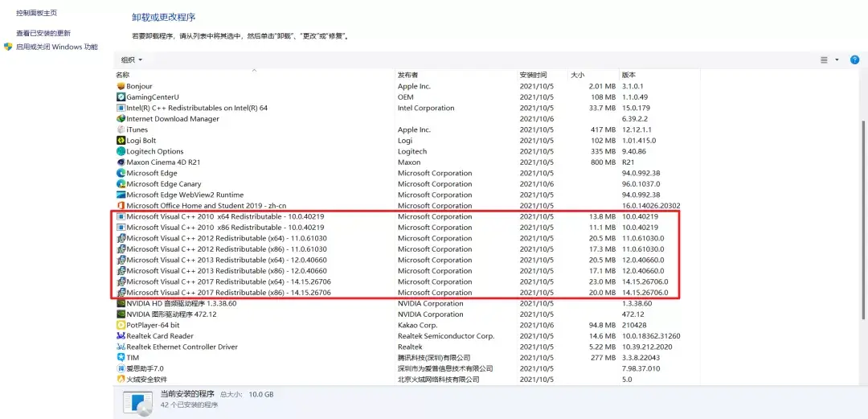Click the view options list icon
Viewport: 868px width, 419px height.
click(825, 60)
